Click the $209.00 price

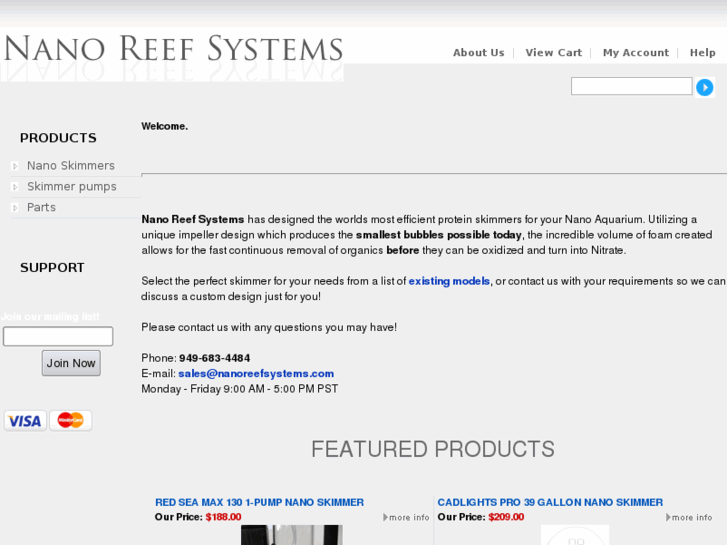point(506,517)
